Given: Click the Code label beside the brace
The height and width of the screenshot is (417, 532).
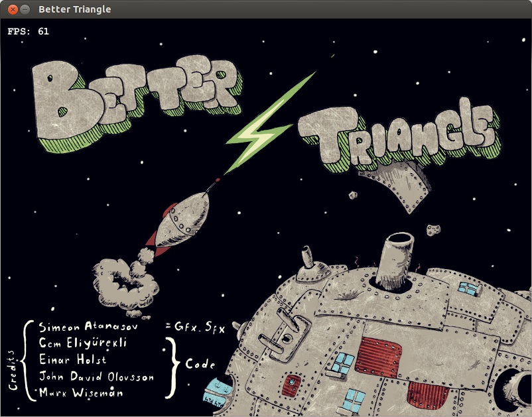Looking at the screenshot, I should pyautogui.click(x=200, y=364).
